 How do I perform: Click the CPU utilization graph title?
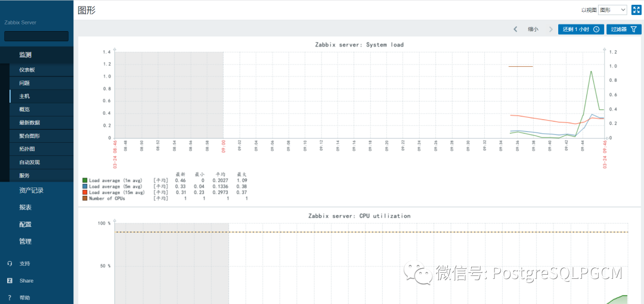[x=360, y=216]
